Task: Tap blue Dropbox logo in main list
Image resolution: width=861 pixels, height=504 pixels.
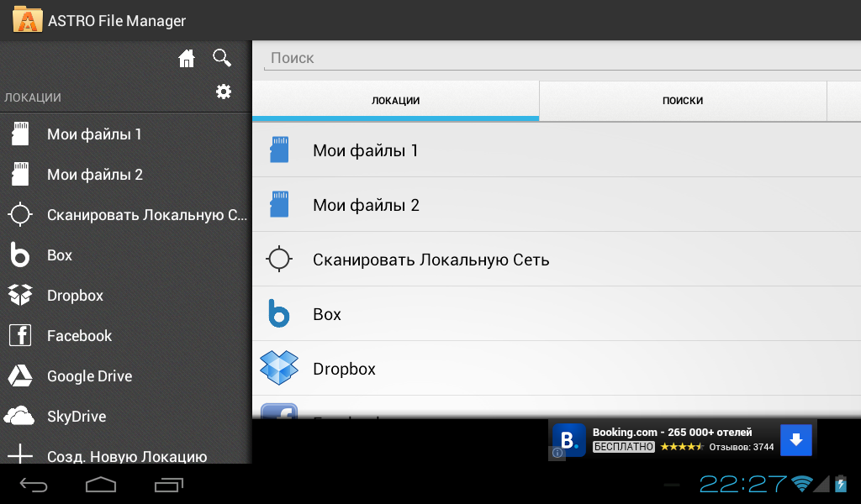Action: pos(279,368)
